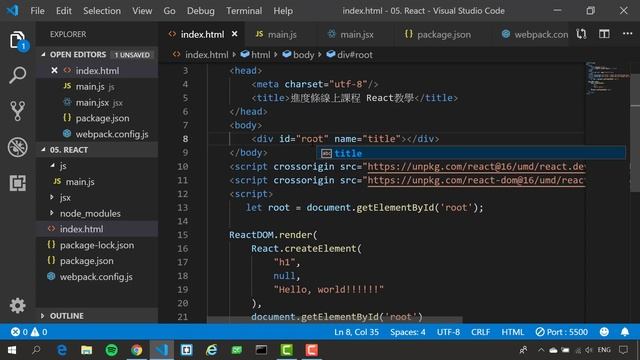The image size is (640, 360).
Task: Close the index.html editor tab
Action: (235, 34)
